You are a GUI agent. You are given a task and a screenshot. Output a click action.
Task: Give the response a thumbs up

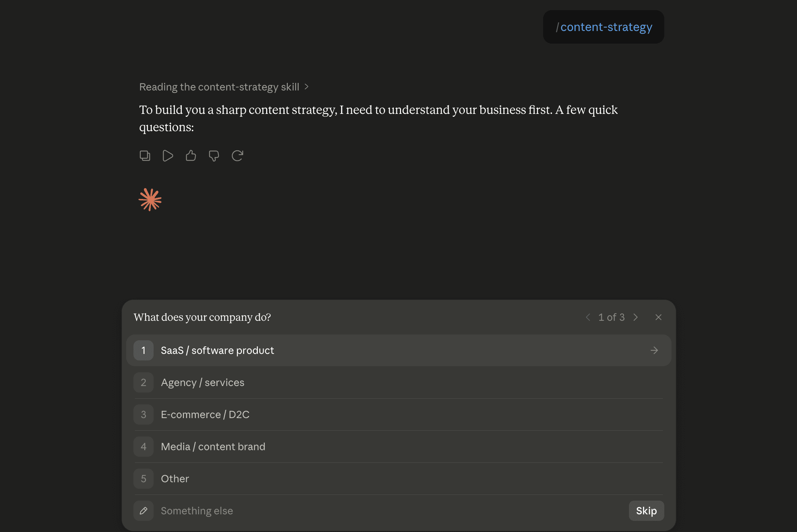point(191,156)
